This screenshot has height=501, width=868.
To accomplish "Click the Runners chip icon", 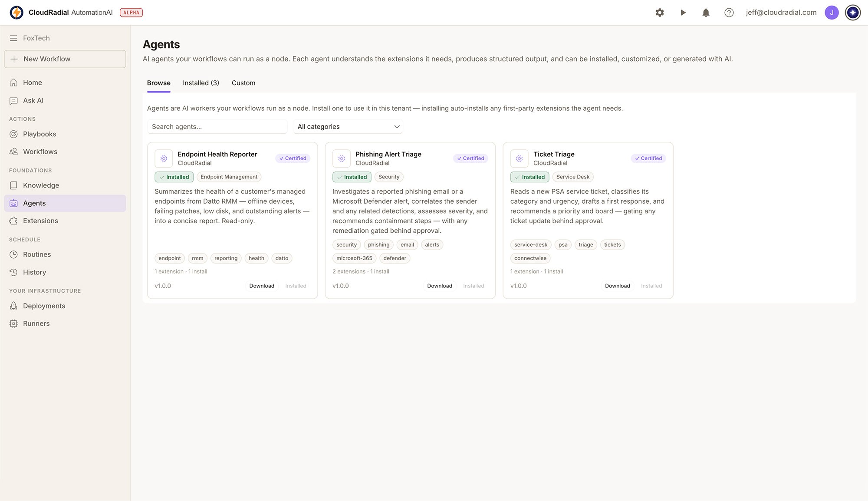I will click(13, 323).
